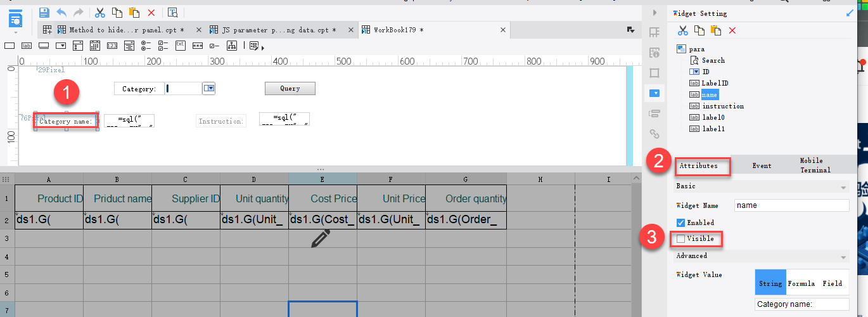Screen dimensions: 868x317
Task: Open the WorkBook179 tab
Action: pyautogui.click(x=398, y=30)
